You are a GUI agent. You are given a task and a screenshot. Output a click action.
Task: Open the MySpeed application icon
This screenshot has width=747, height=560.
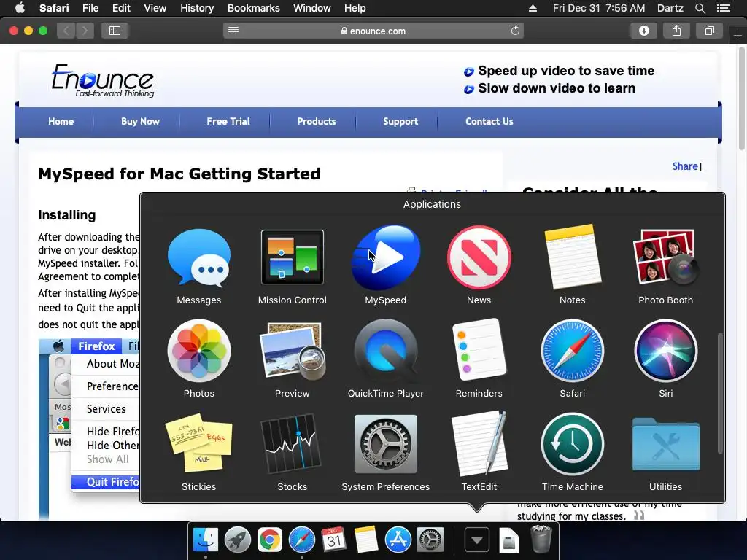[x=385, y=257]
